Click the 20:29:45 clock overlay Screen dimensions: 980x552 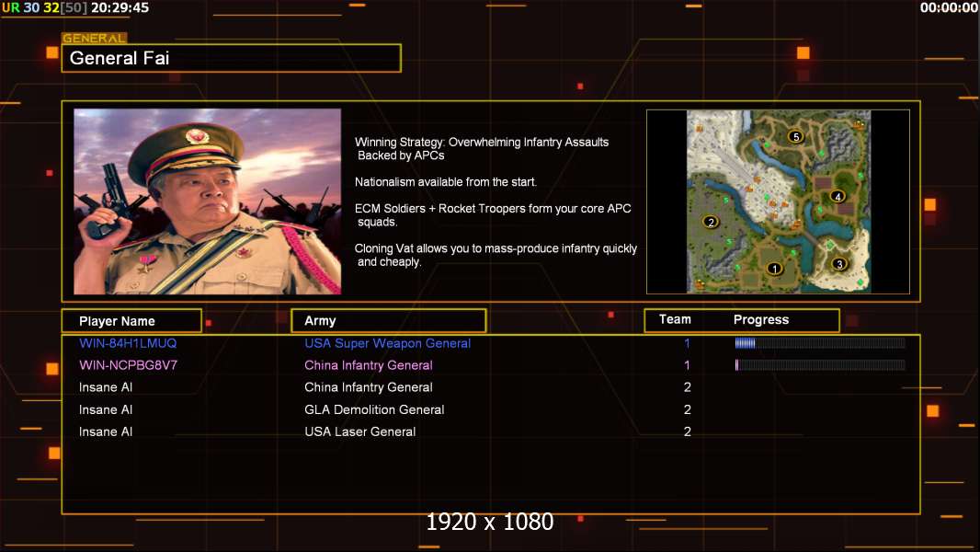[x=120, y=8]
